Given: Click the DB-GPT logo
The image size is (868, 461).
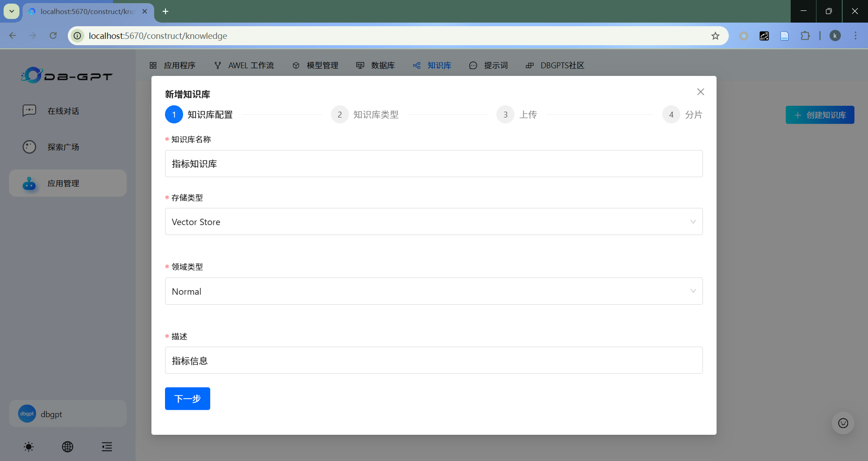Looking at the screenshot, I should coord(67,75).
